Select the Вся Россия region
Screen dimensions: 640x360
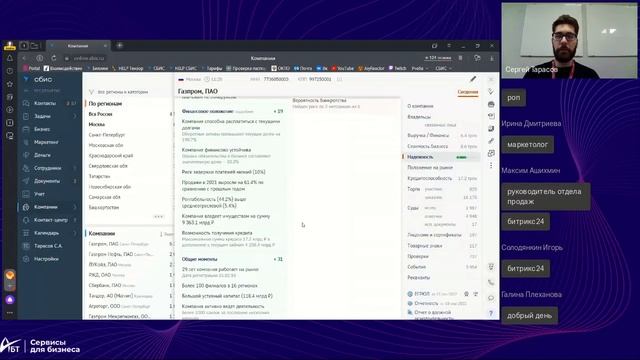coord(100,114)
